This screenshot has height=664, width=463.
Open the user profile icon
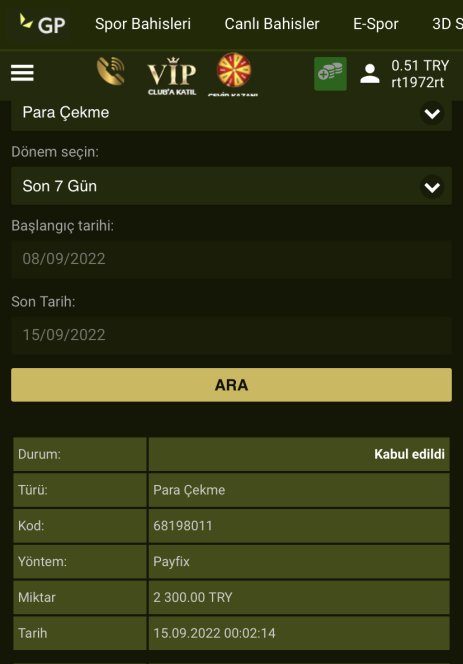coord(369,74)
